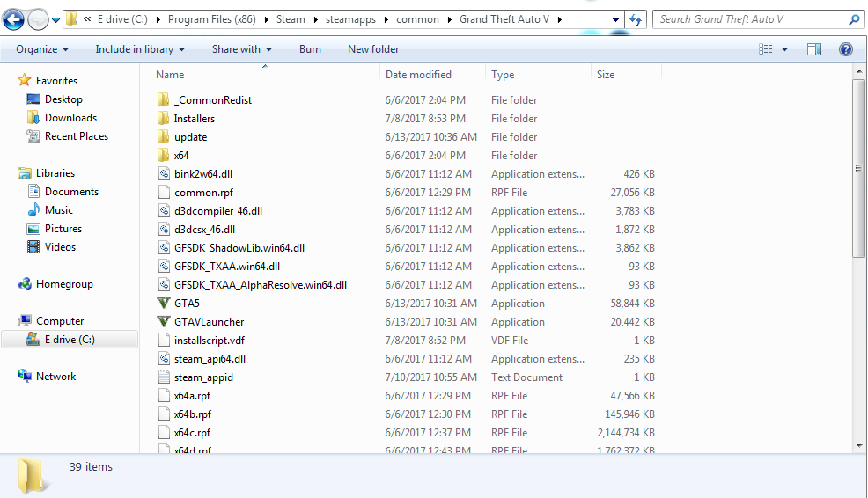Select the GTA5 application icon
The width and height of the screenshot is (868, 498).
(x=164, y=304)
